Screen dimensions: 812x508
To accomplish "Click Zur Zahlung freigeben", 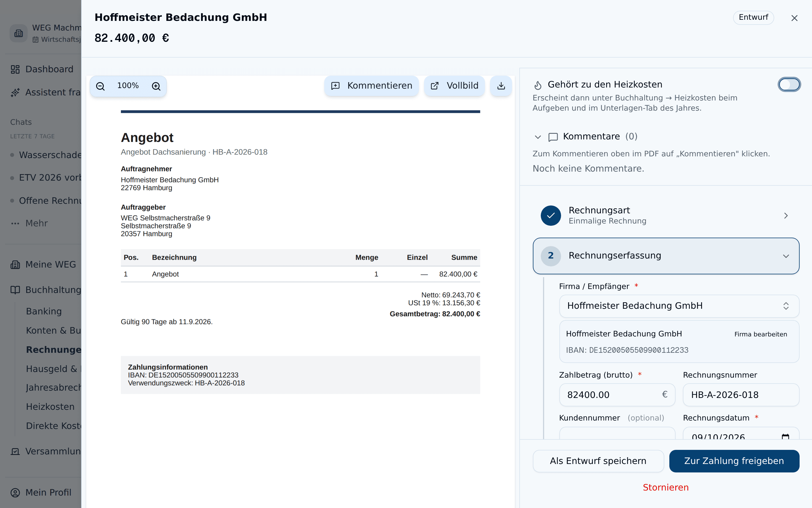I will (734, 461).
